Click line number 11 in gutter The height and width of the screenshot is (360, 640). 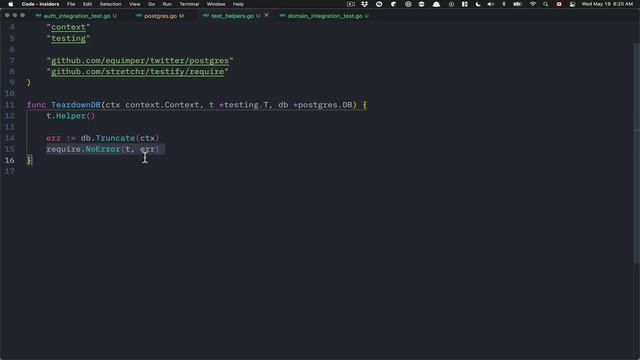[x=9, y=105]
